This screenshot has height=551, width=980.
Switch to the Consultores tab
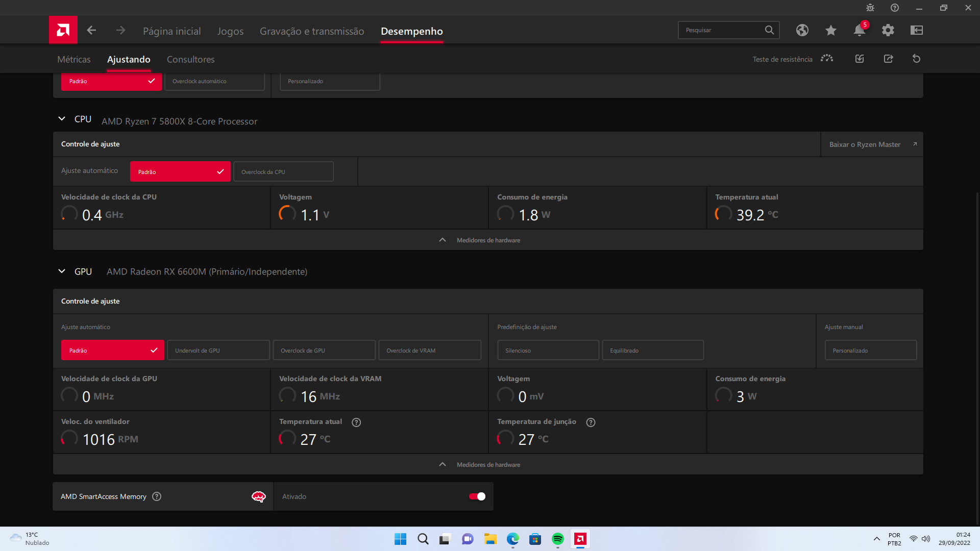pos(190,59)
